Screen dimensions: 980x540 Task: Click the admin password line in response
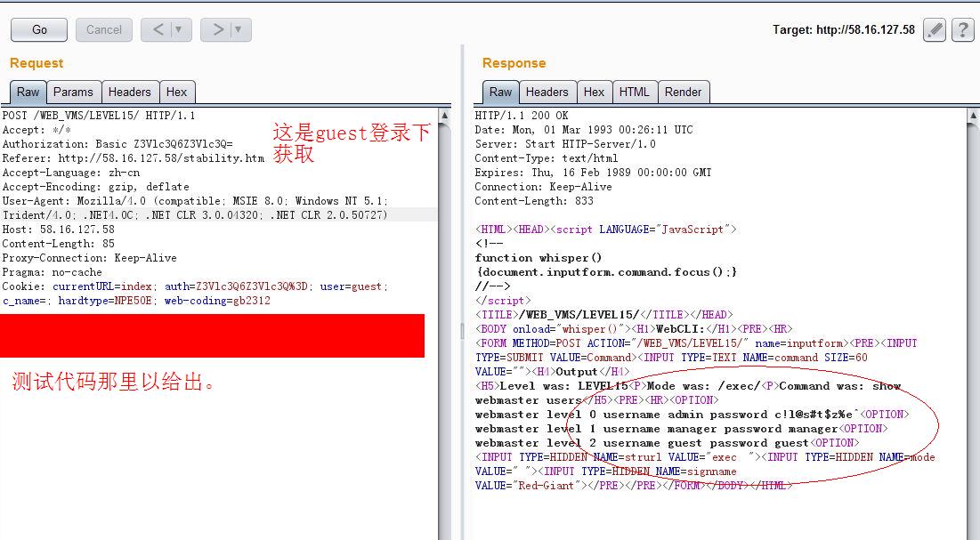tap(692, 415)
